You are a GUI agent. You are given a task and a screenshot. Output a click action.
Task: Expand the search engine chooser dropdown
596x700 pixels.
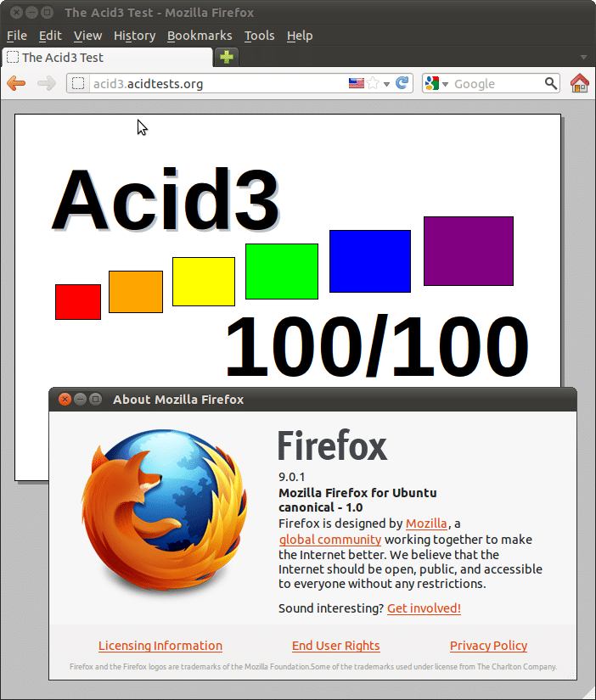(x=445, y=84)
